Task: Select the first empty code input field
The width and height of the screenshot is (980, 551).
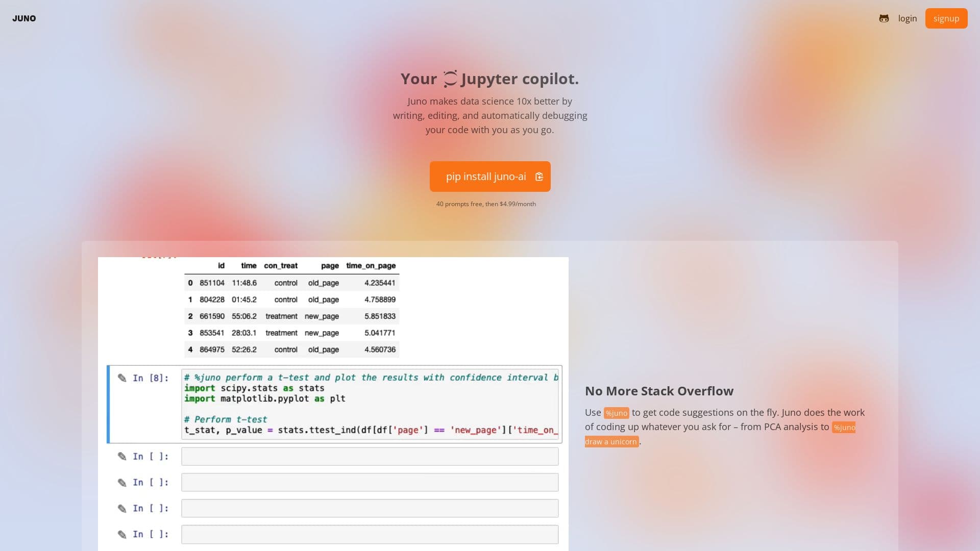Action: click(370, 456)
